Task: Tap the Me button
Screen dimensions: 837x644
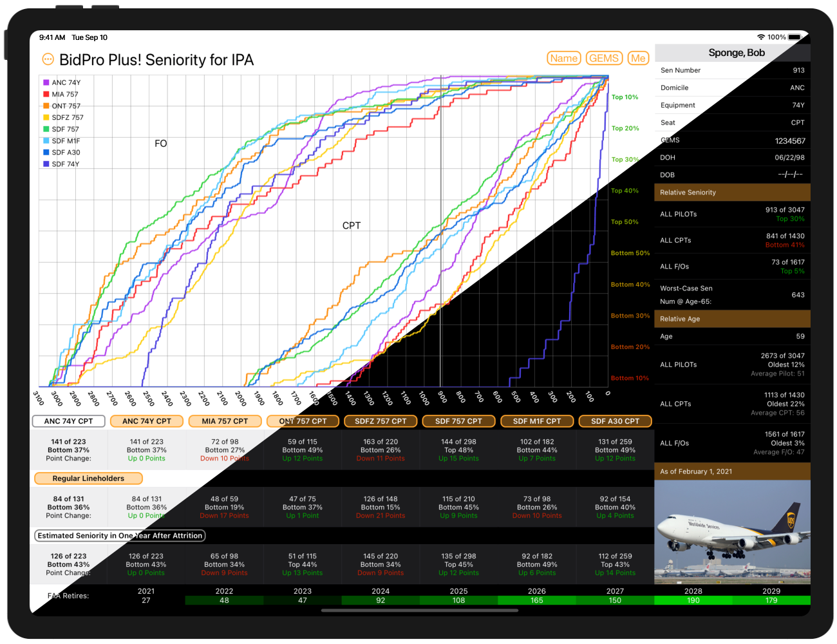Action: pyautogui.click(x=638, y=59)
